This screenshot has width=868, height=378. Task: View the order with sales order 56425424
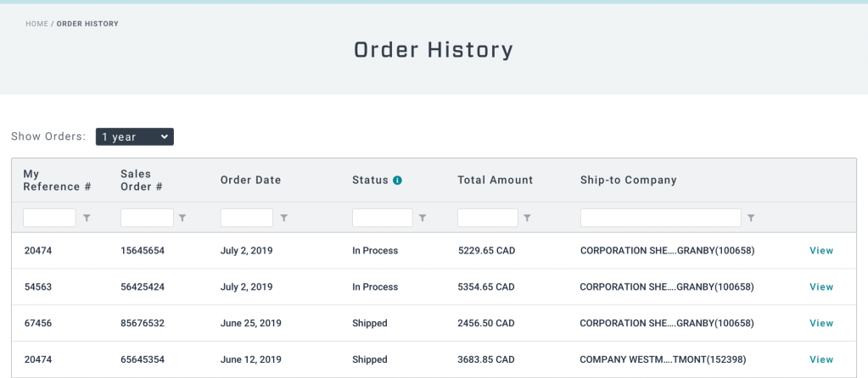(x=821, y=287)
